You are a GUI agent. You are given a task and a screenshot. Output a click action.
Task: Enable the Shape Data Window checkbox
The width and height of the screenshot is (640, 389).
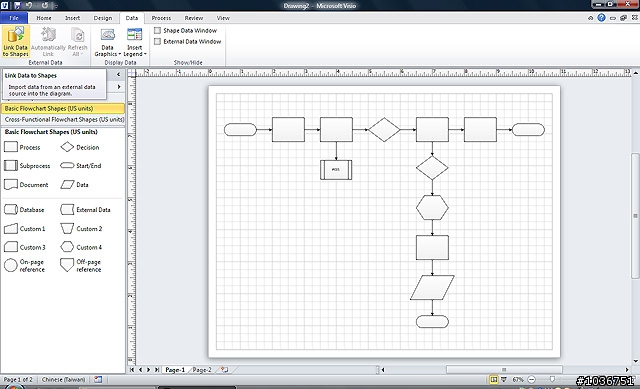pos(157,30)
